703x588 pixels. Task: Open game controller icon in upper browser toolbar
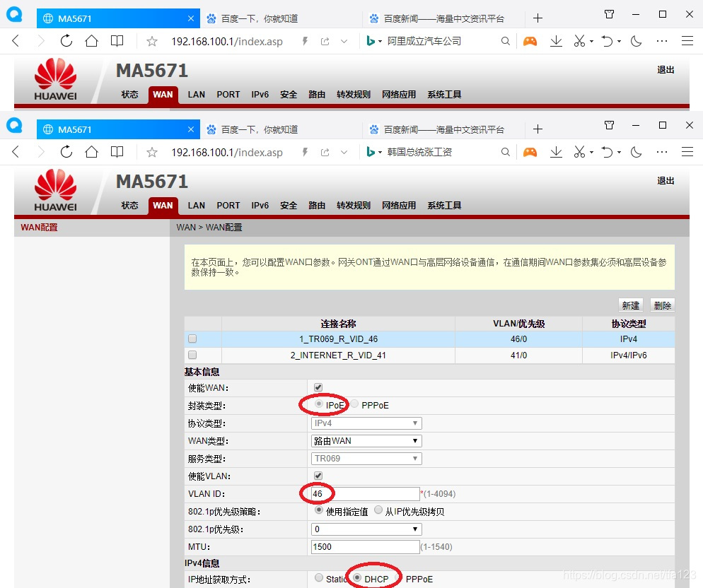pyautogui.click(x=530, y=41)
